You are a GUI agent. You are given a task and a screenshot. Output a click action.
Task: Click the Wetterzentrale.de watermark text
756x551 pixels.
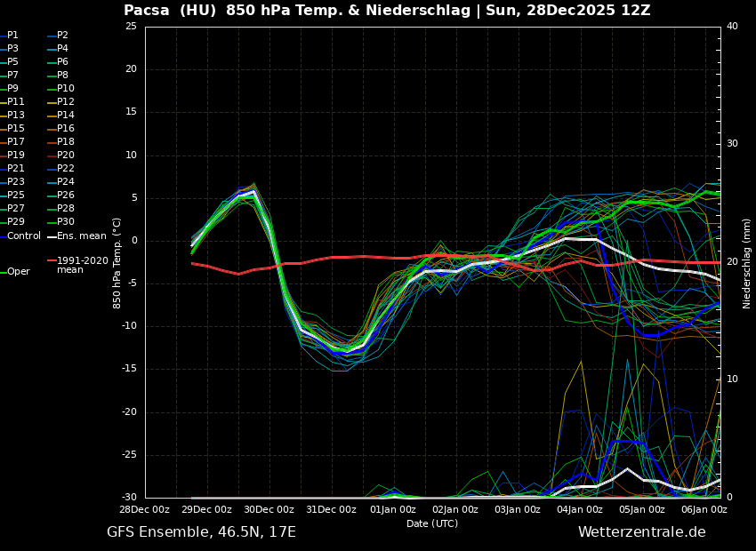641,532
